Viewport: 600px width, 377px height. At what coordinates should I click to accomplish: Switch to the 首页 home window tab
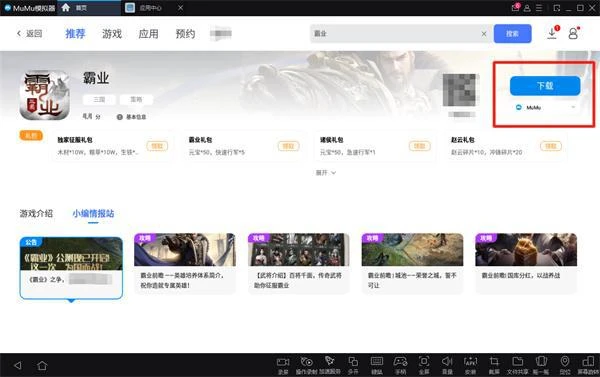pyautogui.click(x=89, y=8)
